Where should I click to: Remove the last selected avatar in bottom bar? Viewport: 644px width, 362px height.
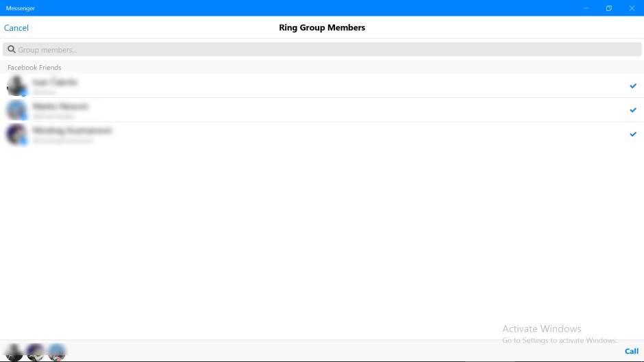tap(57, 352)
